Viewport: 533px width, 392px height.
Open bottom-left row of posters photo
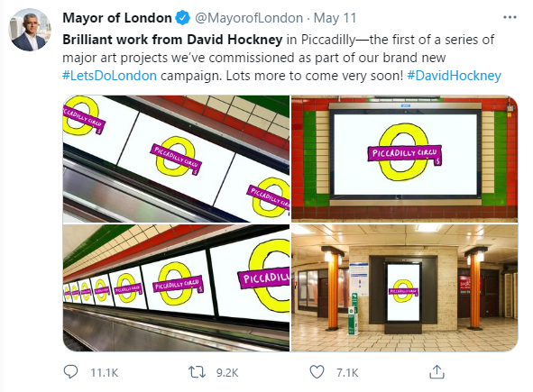coord(176,287)
